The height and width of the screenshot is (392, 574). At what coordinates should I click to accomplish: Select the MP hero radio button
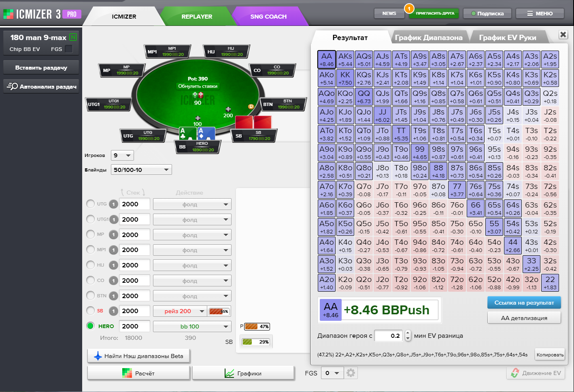pyautogui.click(x=91, y=234)
